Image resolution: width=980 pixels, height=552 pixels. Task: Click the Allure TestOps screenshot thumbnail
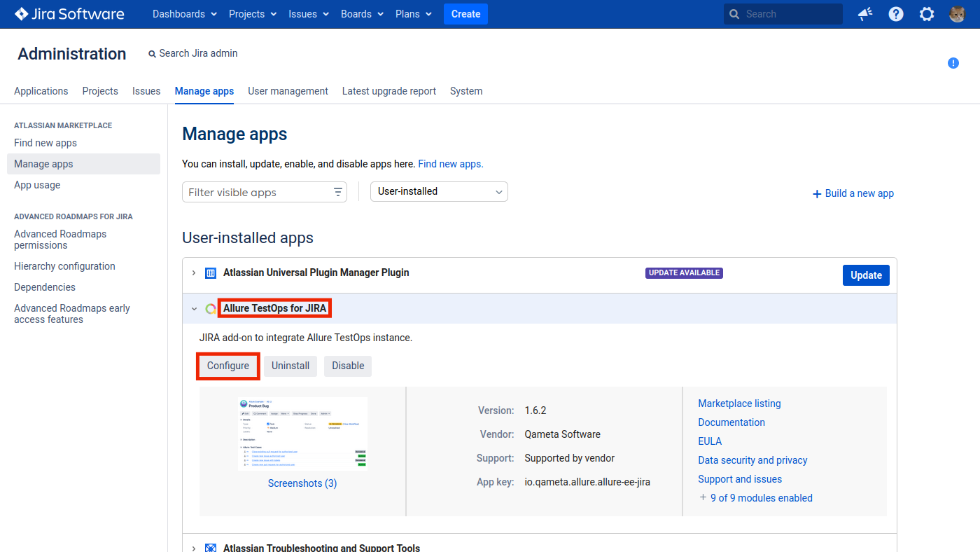coord(302,434)
